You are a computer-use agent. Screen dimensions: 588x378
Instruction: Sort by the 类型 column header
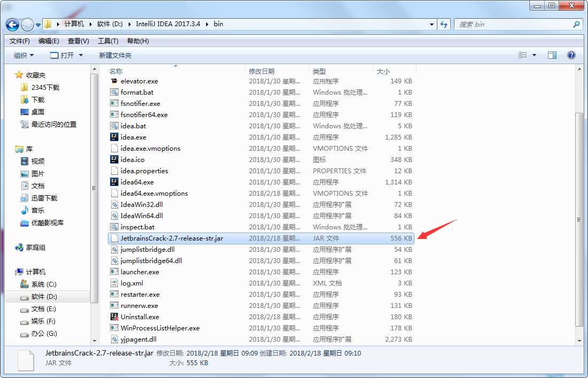[342, 71]
